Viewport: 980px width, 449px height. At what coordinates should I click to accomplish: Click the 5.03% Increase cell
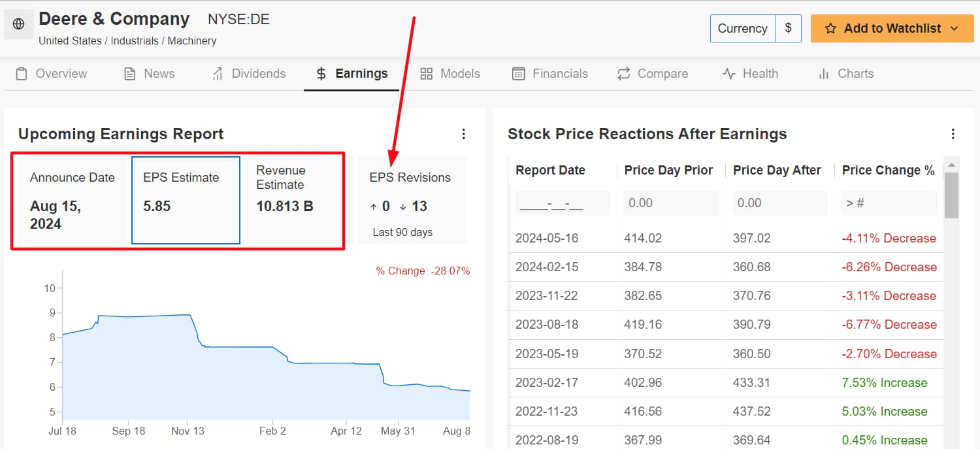pyautogui.click(x=885, y=412)
